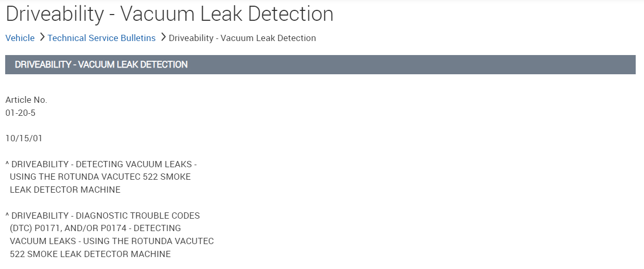Click the LEAK DETECTOR MACHINE line in first paragraph
644x269 pixels.
(x=65, y=190)
